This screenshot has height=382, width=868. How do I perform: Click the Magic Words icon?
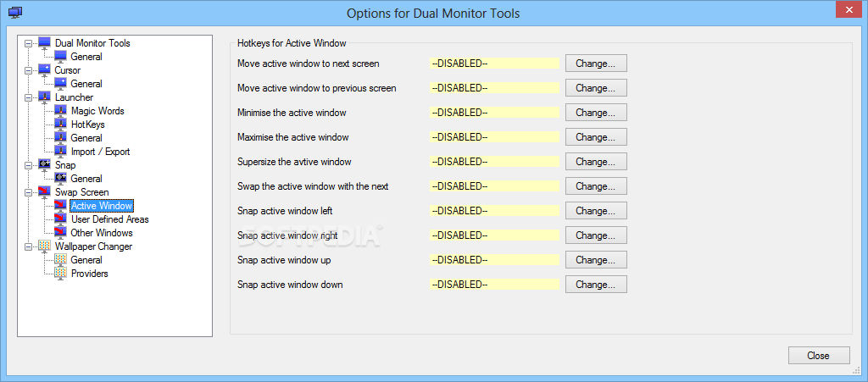[x=60, y=111]
